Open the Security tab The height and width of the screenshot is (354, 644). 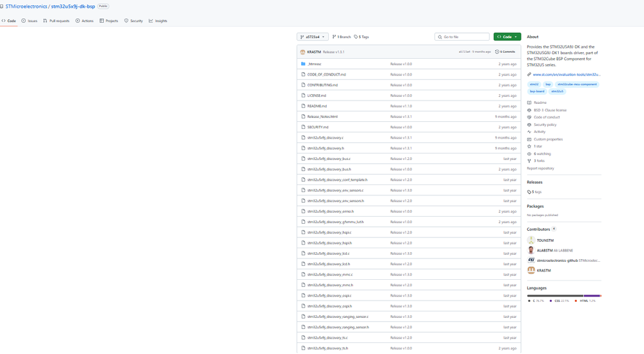point(133,21)
